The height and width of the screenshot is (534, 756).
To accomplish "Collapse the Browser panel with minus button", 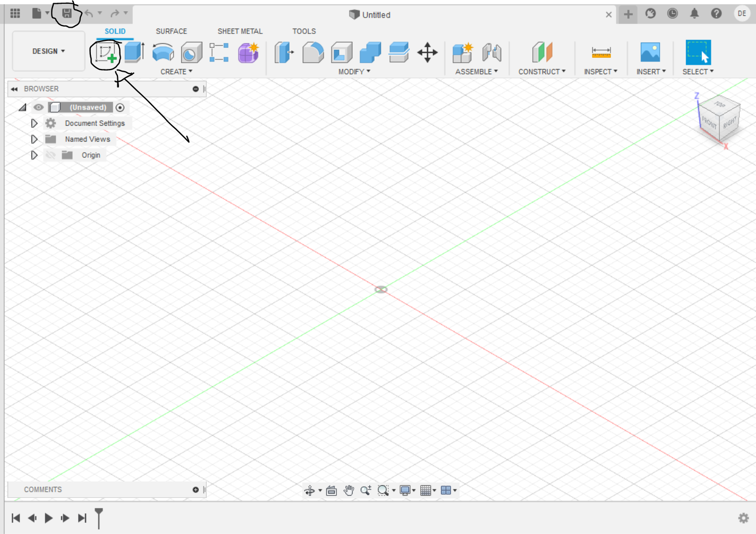I will point(196,89).
